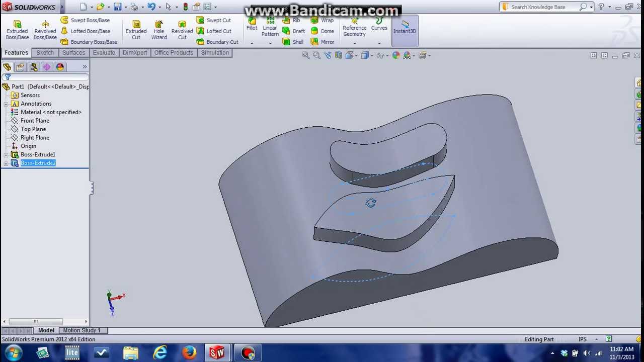Screen dimensions: 644x362
Task: Click the Rebuild traffic light icon
Action: click(x=185, y=7)
